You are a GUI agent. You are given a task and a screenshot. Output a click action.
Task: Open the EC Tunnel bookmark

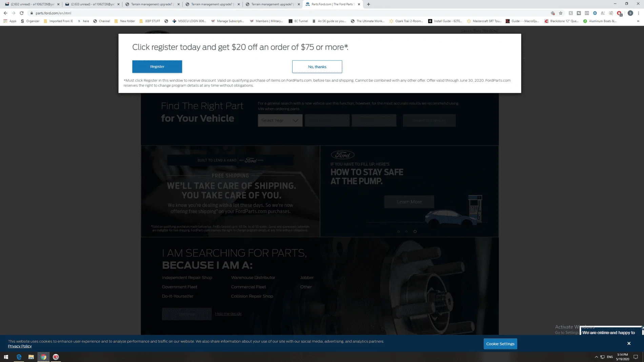298,21
